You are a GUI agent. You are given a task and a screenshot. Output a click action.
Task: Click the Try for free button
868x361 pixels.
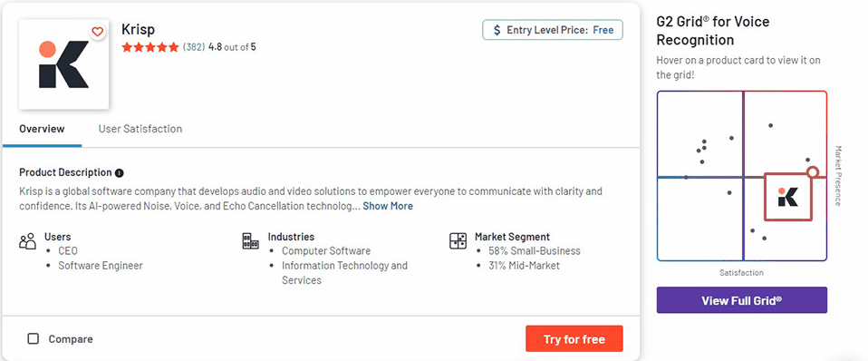[x=574, y=339]
